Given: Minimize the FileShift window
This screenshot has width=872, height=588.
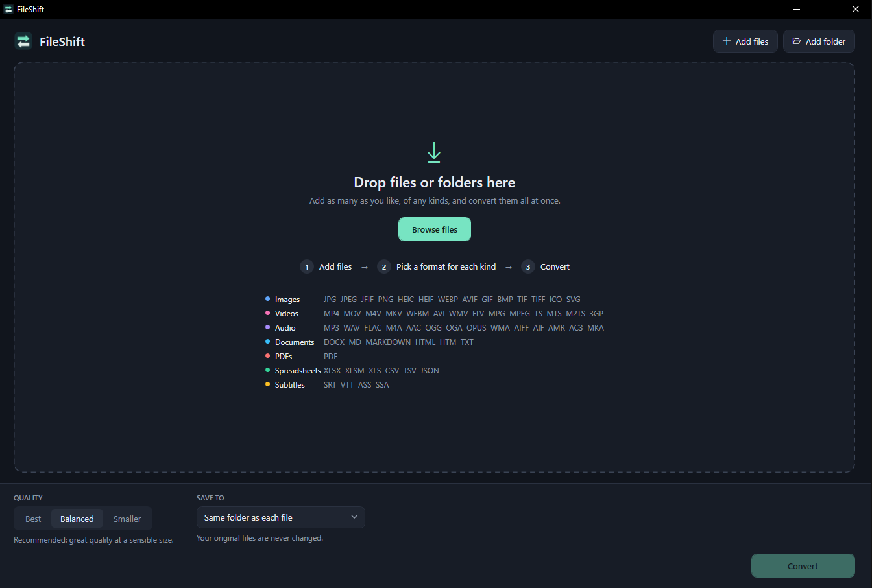Looking at the screenshot, I should (796, 9).
